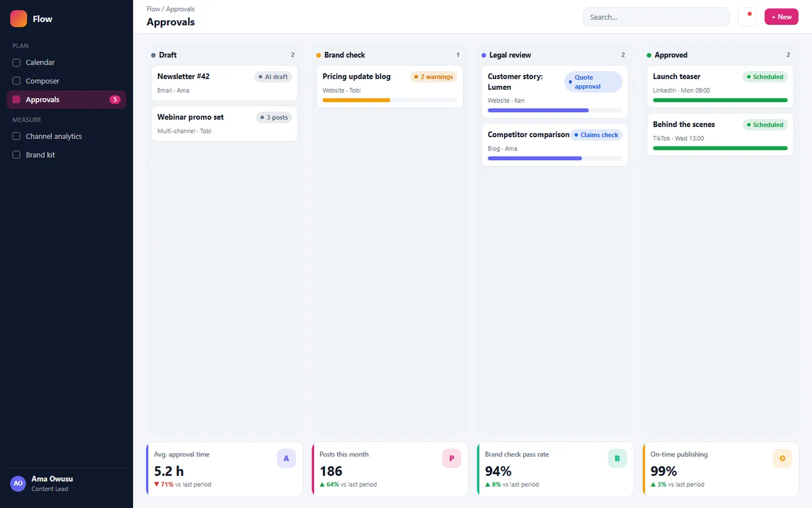Click the Competitor comparison title

tap(528, 135)
